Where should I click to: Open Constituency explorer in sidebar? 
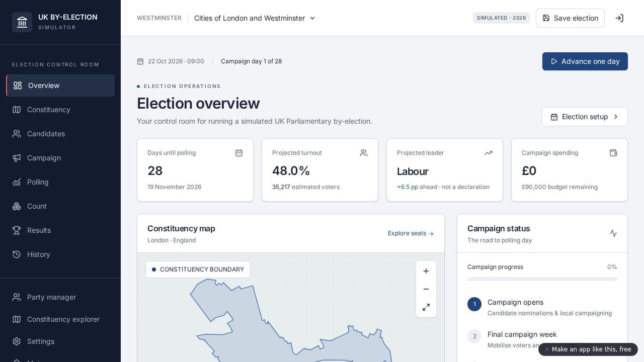coord(60,319)
